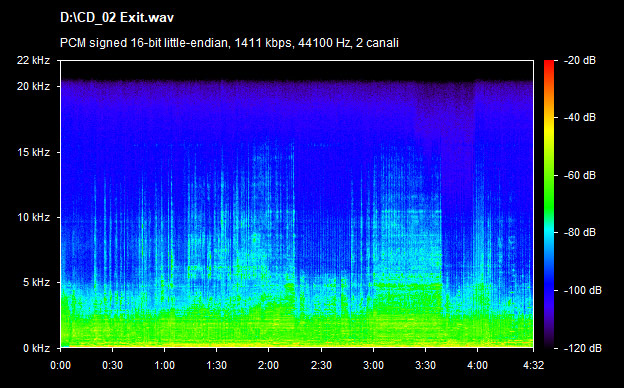624x388 pixels.
Task: Pick the 10 kHz frequency axis label
Action: coord(33,217)
